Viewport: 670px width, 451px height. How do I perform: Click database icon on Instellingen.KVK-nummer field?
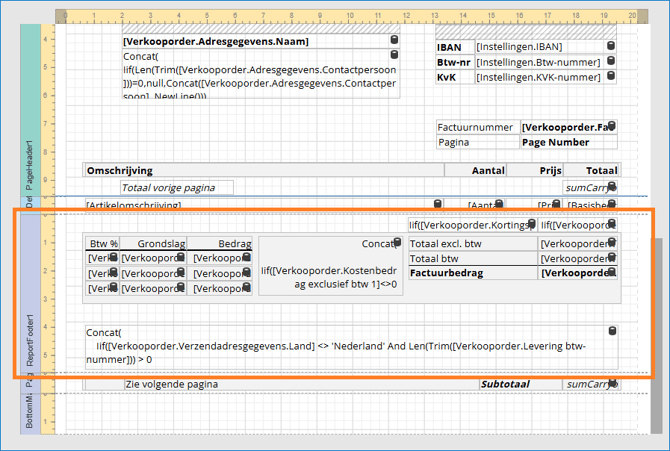click(611, 77)
